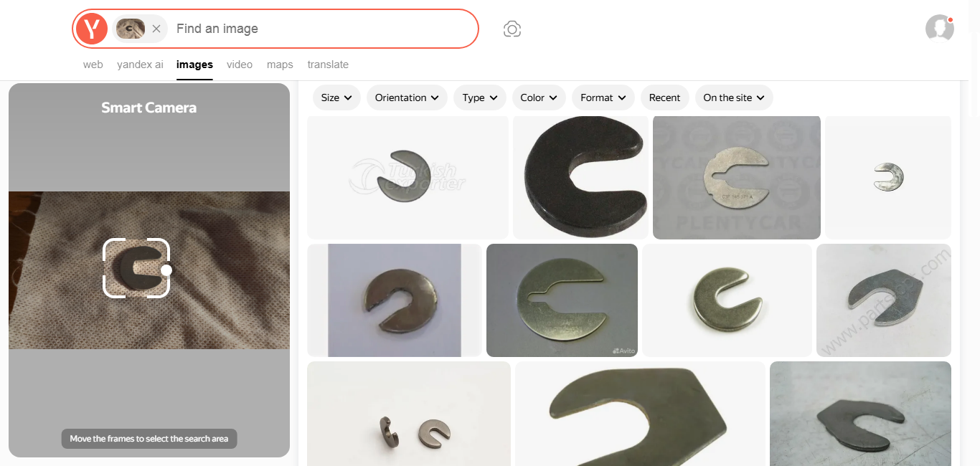Open the dark shim on concrete result
The height and width of the screenshot is (466, 980).
860,414
